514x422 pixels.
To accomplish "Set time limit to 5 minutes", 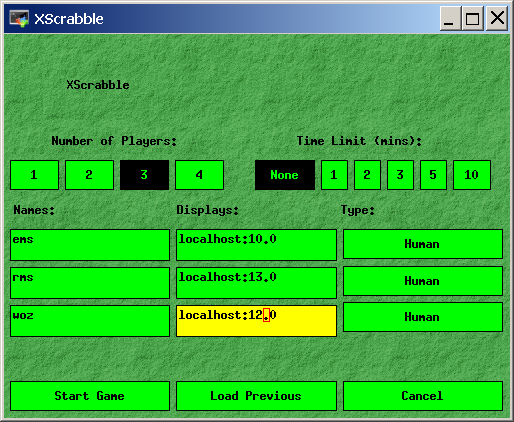I will click(433, 175).
